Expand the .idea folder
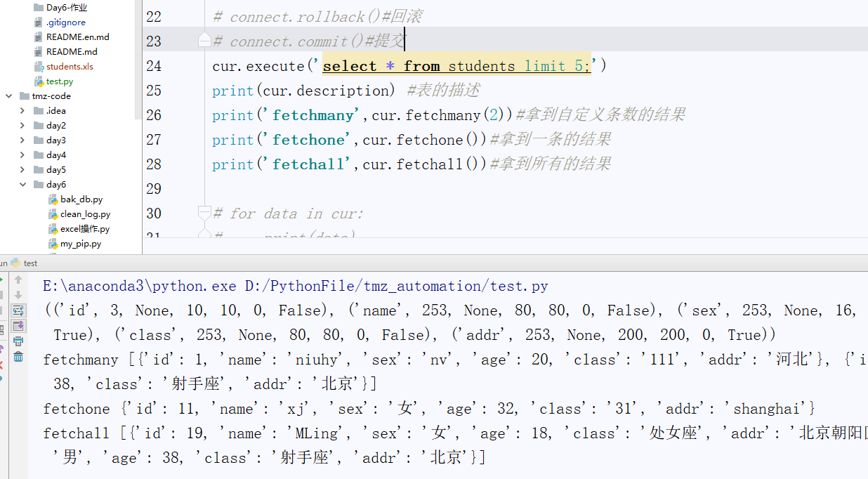The width and height of the screenshot is (868, 479). coord(22,111)
